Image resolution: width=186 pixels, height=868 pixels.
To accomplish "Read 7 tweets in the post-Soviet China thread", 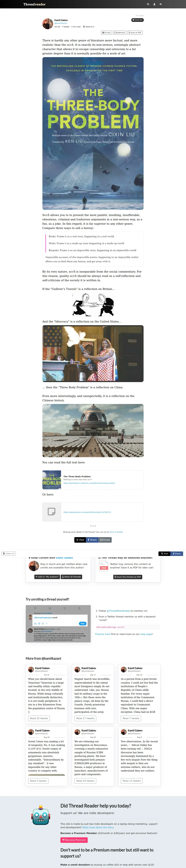I will 131,718.
